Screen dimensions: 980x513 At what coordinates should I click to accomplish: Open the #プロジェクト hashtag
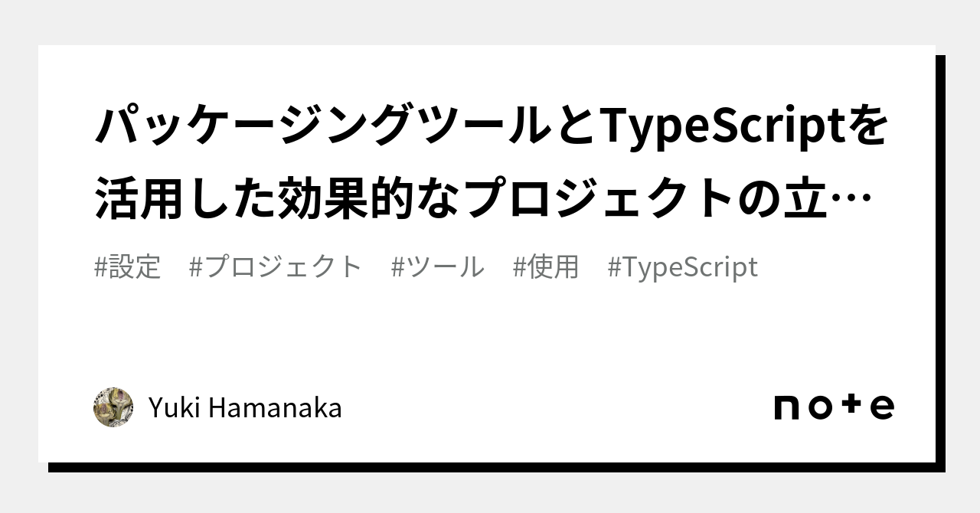coord(275,267)
